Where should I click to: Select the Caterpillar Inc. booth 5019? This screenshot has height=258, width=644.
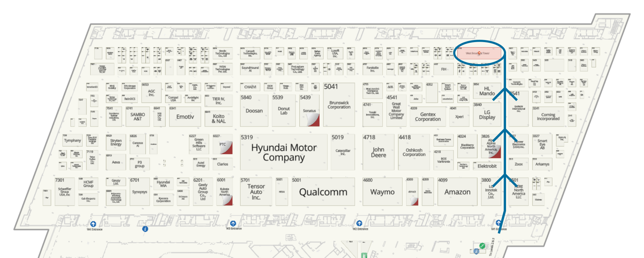pyautogui.click(x=343, y=152)
